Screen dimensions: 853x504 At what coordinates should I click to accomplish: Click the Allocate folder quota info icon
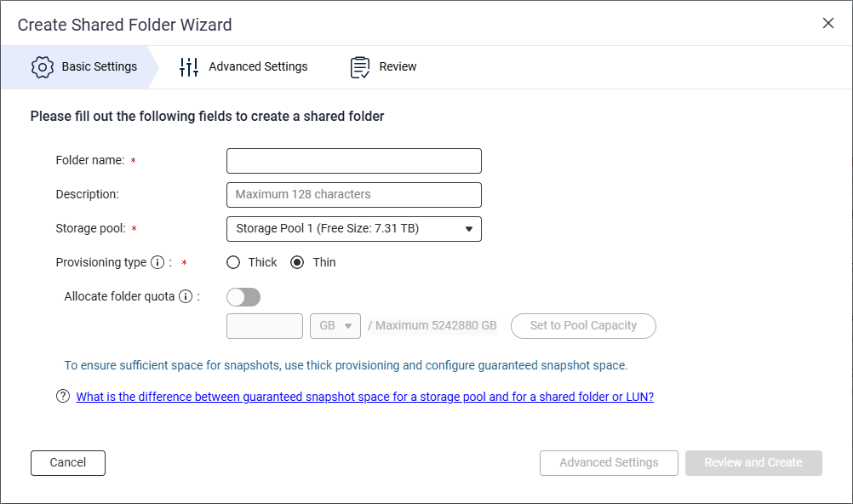[x=186, y=297]
